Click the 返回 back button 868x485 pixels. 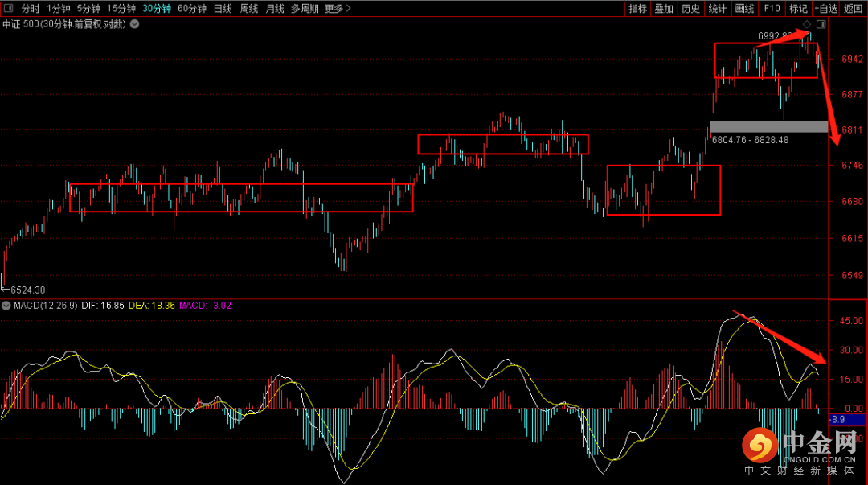pos(853,8)
